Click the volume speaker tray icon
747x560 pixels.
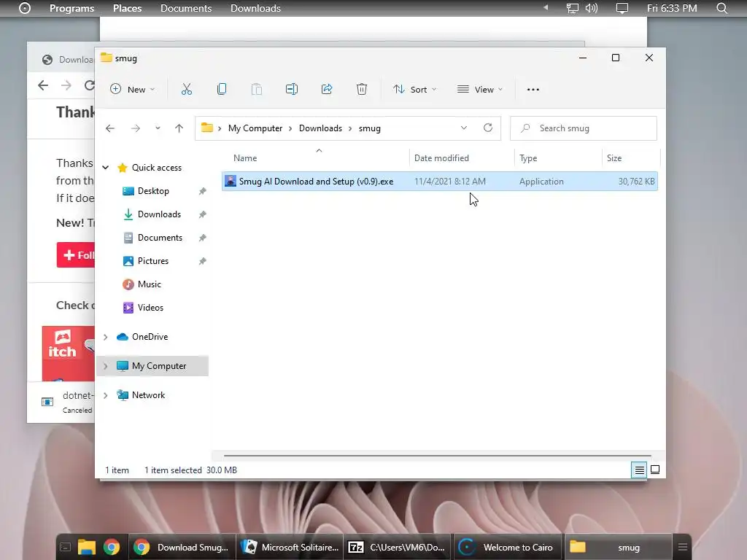591,8
